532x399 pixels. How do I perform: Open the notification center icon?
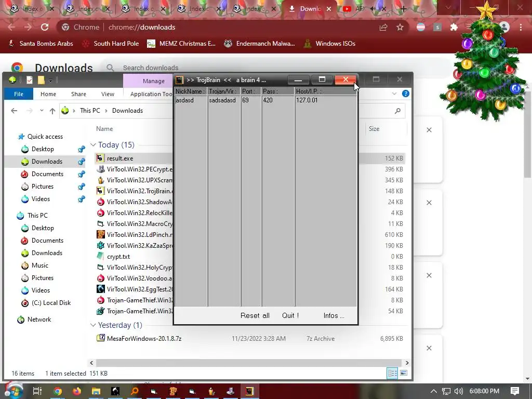click(515, 391)
